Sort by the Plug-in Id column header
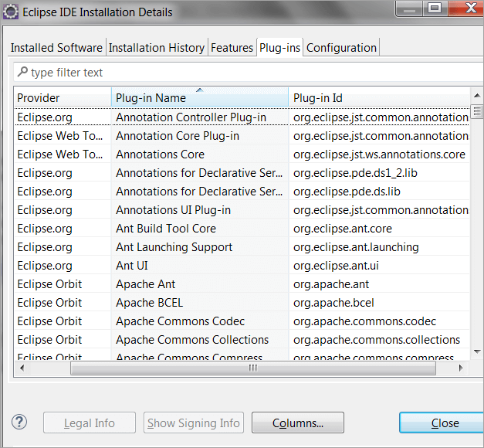 [x=379, y=97]
